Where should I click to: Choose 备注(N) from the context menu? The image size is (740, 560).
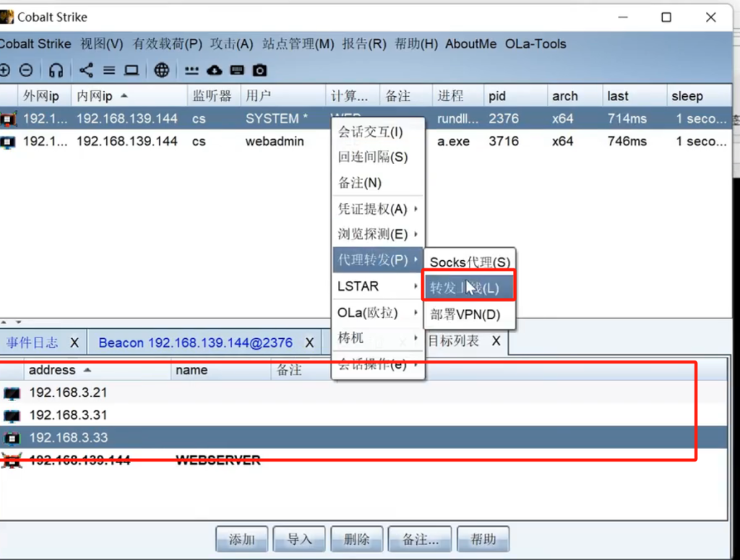pos(377,183)
